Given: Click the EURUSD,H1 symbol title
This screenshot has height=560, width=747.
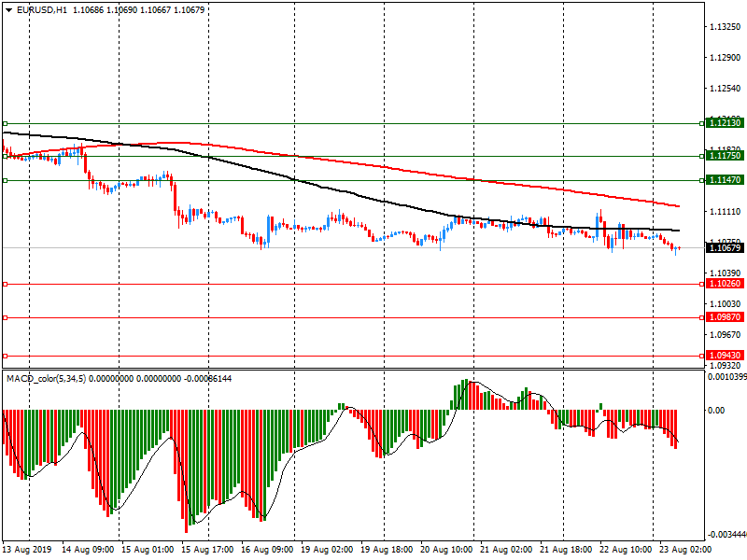Looking at the screenshot, I should pos(42,10).
